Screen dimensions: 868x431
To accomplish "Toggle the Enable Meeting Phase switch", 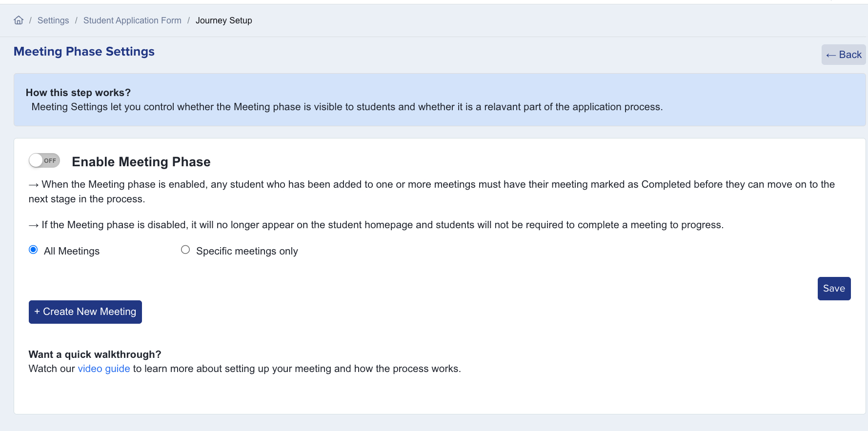I will 44,160.
